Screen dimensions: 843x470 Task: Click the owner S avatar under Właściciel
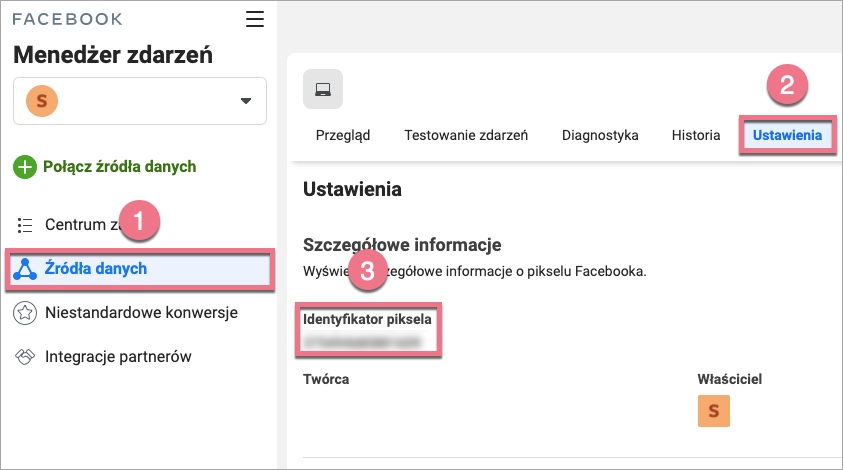pyautogui.click(x=713, y=411)
